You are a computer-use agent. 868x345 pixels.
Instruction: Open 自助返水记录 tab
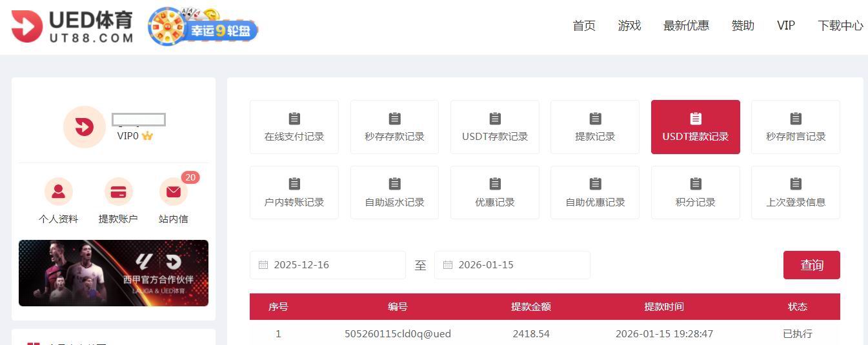click(x=394, y=193)
